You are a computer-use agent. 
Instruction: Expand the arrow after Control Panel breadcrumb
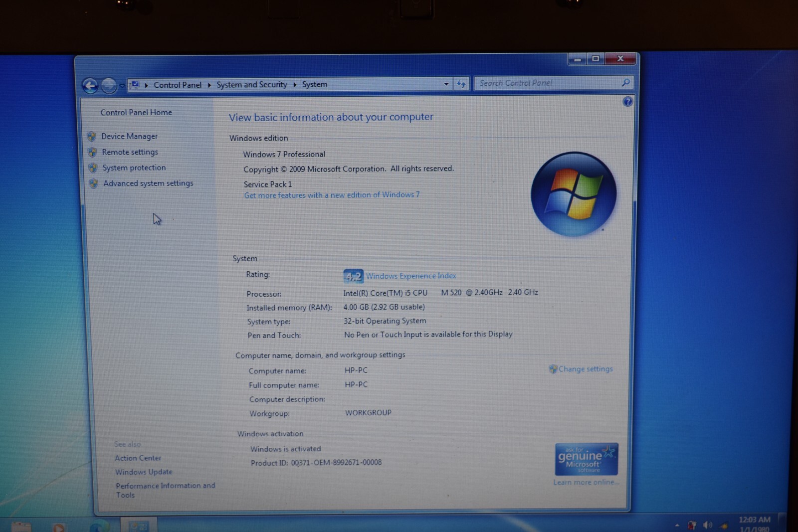209,85
